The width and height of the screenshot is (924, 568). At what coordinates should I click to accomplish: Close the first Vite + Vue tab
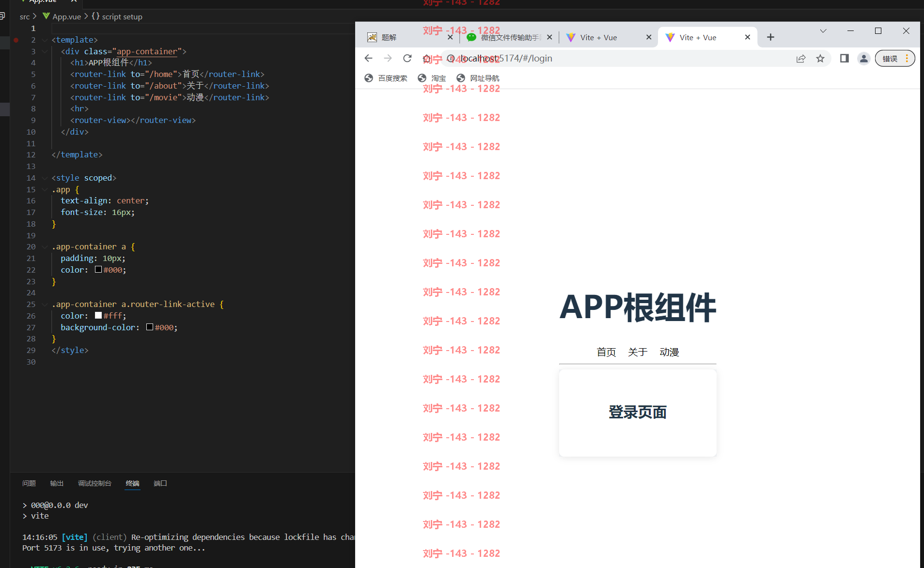649,37
